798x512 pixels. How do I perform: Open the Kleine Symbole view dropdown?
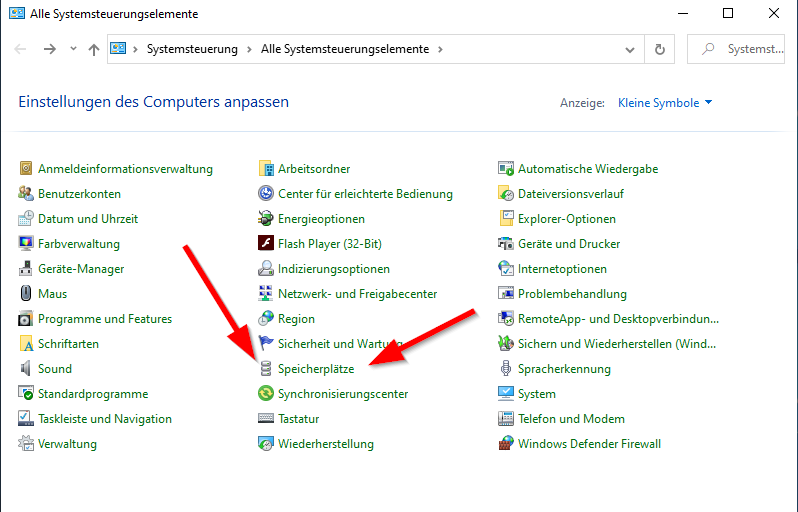(665, 102)
